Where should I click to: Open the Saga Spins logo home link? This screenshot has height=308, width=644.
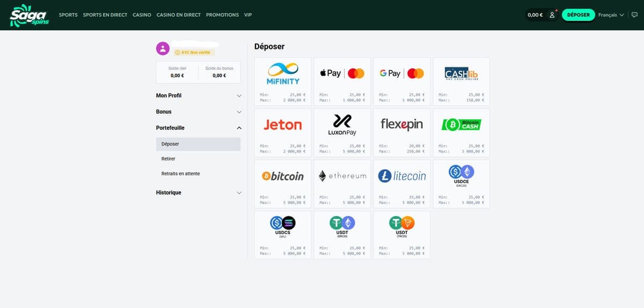(30, 15)
